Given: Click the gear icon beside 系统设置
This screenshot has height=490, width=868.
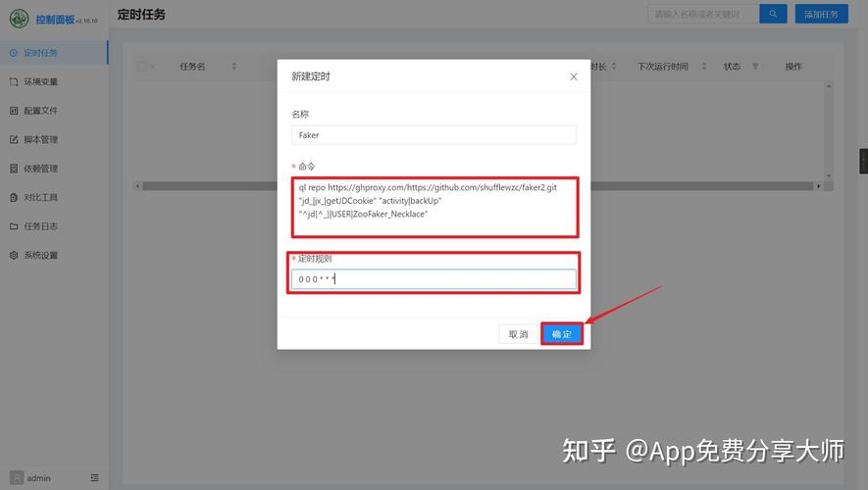Looking at the screenshot, I should tap(14, 255).
